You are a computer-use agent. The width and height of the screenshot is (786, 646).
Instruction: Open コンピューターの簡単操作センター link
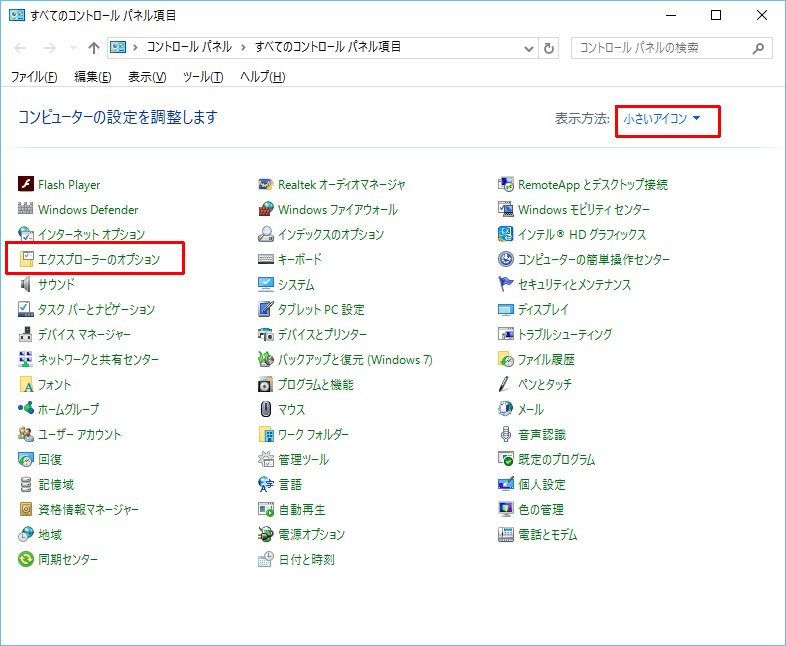pos(594,259)
